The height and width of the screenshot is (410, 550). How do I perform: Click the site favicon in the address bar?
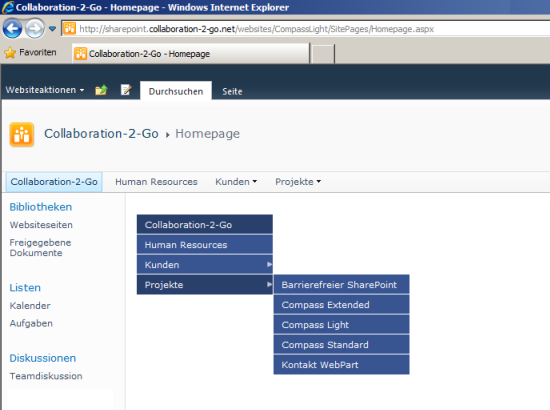pyautogui.click(x=69, y=28)
